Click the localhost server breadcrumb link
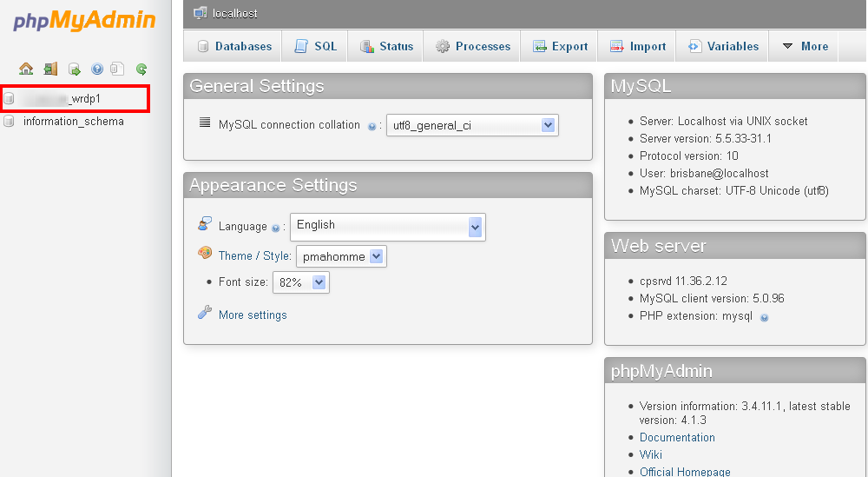This screenshot has width=868, height=477. coord(234,13)
